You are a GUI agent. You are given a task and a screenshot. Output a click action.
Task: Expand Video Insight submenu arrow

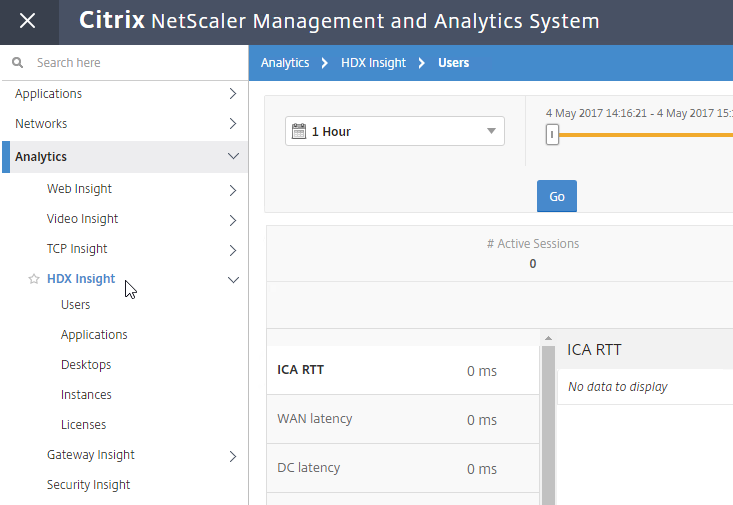[x=233, y=220]
